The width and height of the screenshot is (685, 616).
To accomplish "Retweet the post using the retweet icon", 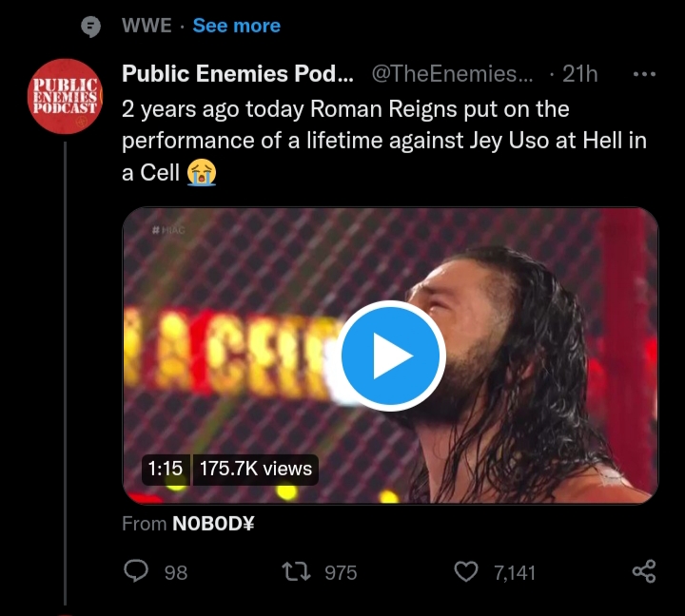I will (295, 570).
